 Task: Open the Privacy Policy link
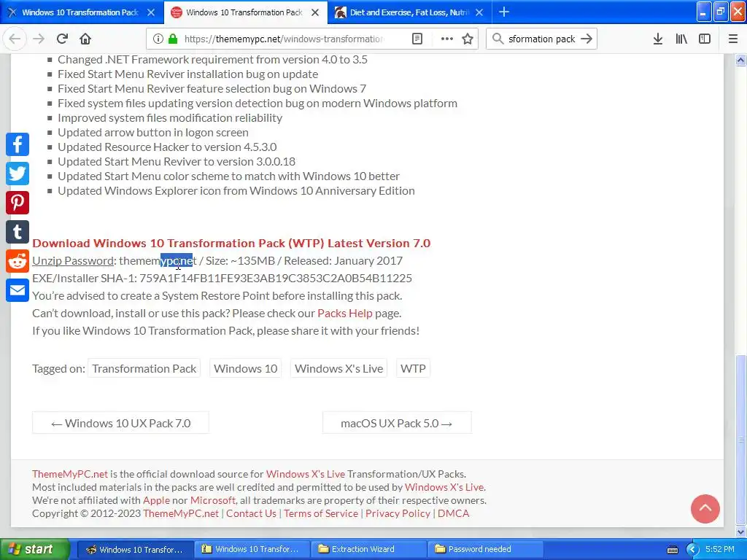click(x=398, y=514)
